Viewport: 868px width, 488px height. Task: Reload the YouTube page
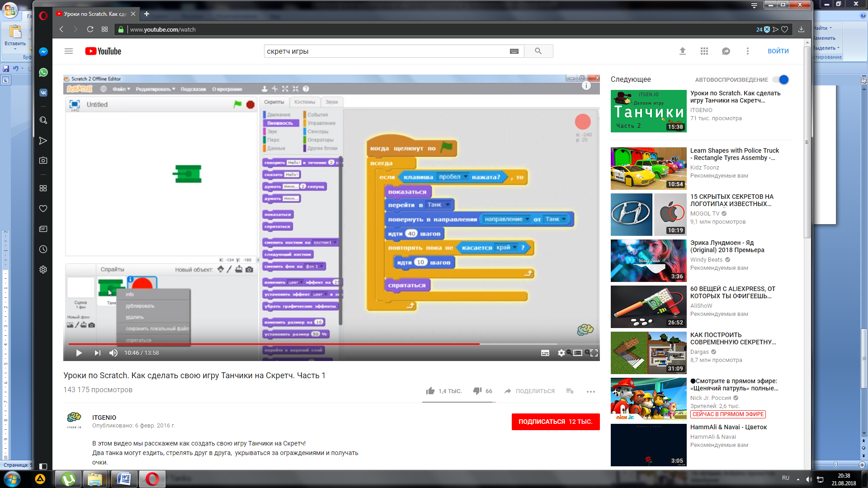90,29
